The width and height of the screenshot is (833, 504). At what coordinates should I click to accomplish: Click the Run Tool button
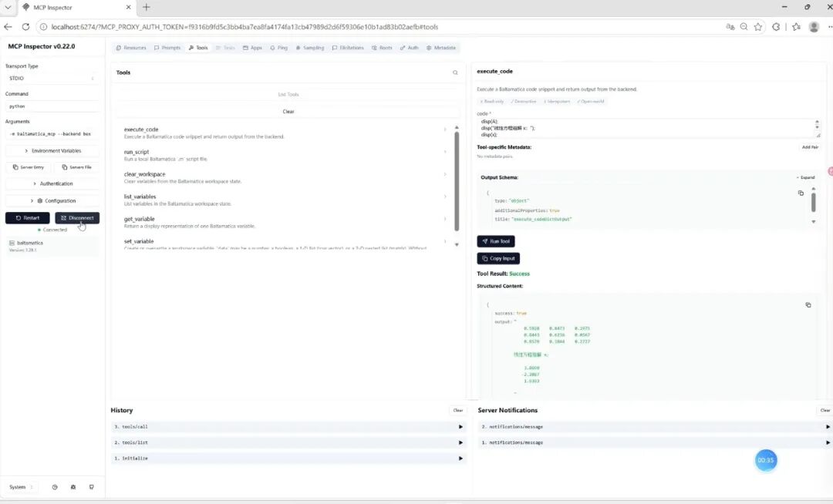(x=496, y=241)
